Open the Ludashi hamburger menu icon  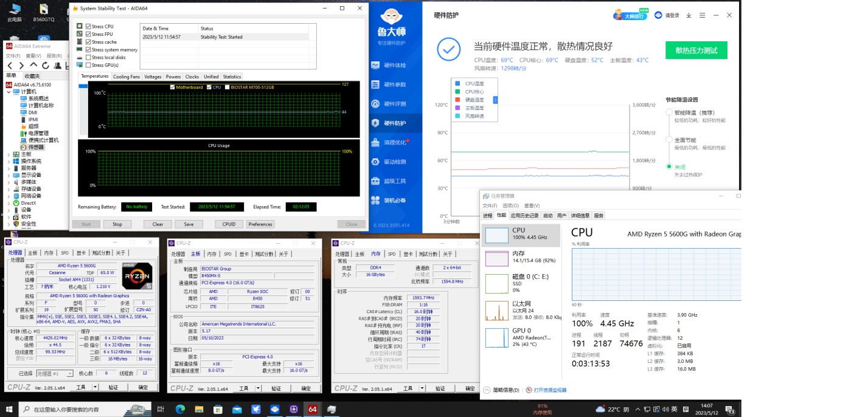(x=702, y=15)
